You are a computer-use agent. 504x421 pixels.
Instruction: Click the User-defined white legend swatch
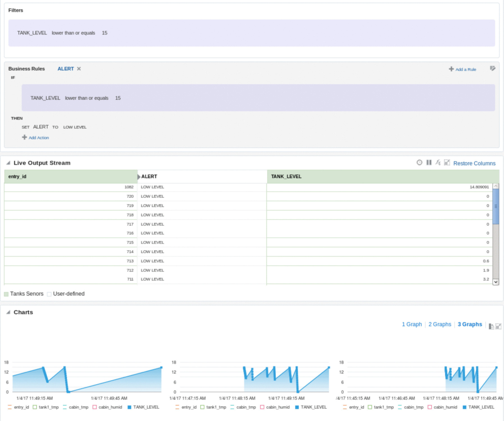[x=49, y=294]
